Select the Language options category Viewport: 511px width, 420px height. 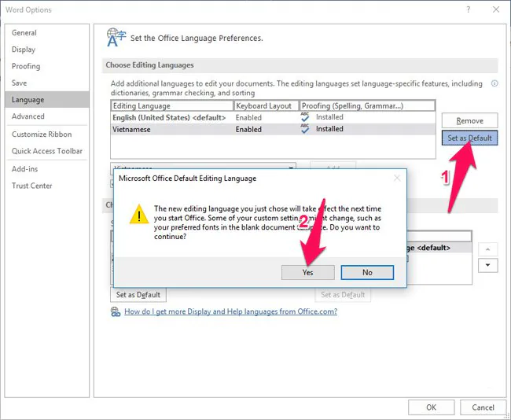(x=47, y=99)
